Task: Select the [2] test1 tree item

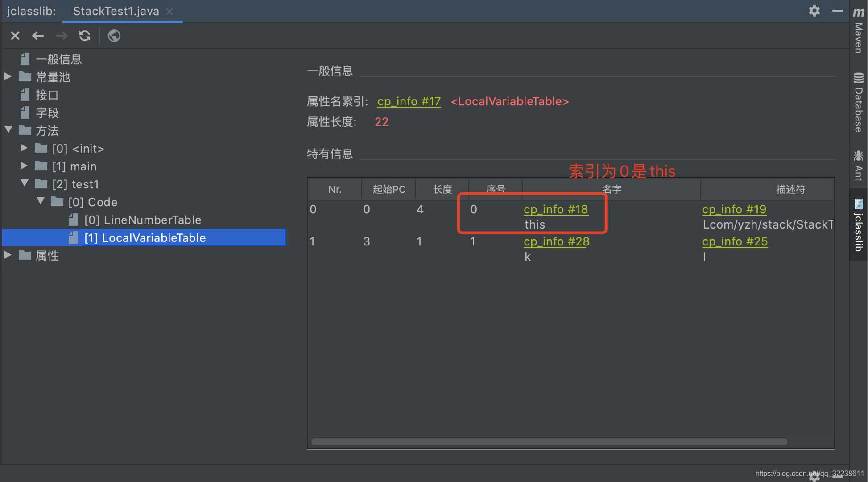Action: tap(75, 184)
